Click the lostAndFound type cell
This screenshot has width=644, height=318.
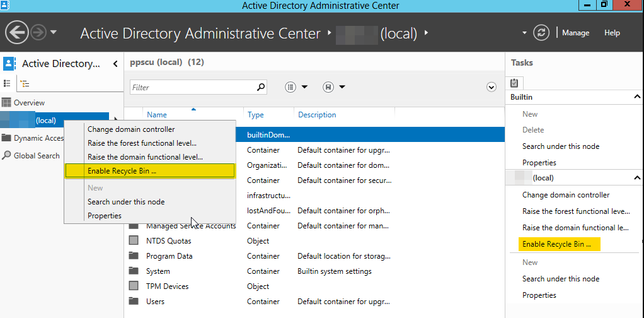(x=268, y=211)
